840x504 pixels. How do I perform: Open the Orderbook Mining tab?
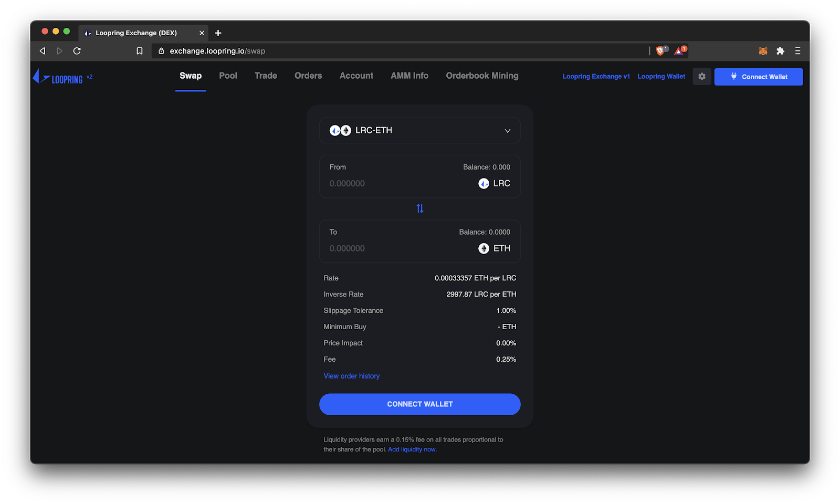coord(482,76)
